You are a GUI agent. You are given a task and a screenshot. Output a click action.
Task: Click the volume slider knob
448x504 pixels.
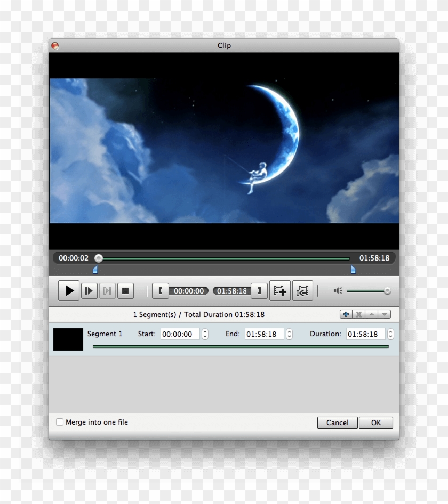point(388,291)
